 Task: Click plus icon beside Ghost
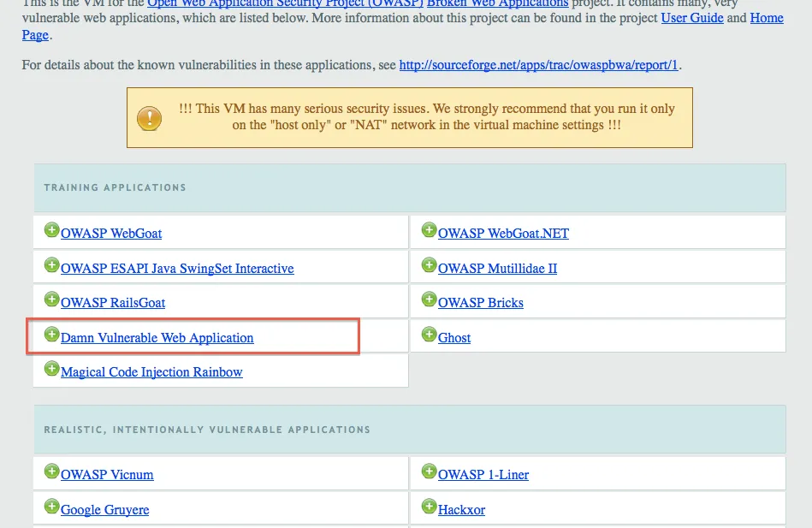[x=429, y=335]
